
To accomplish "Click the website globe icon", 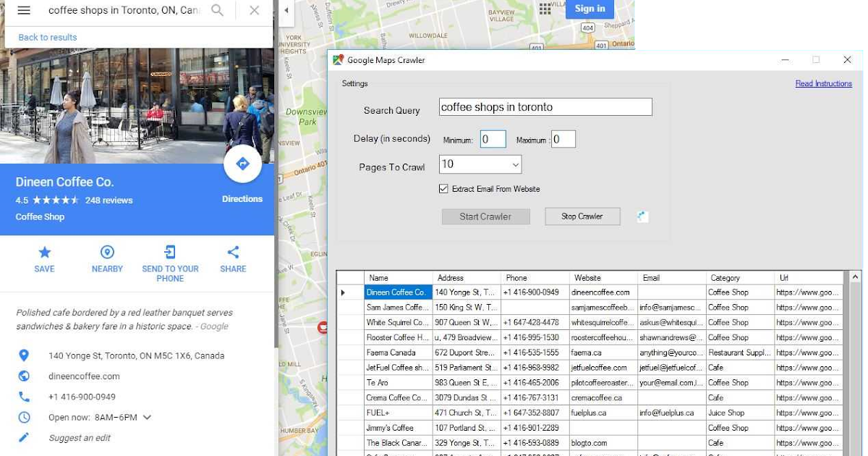I will tap(24, 376).
